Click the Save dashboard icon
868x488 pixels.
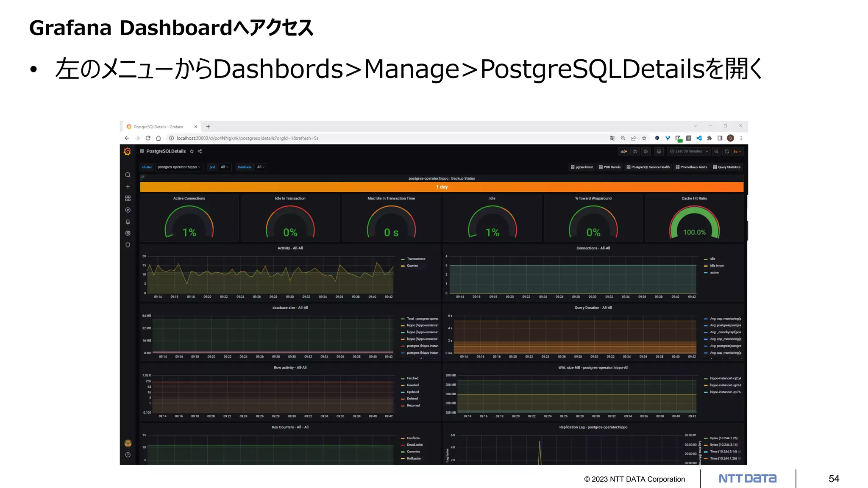[635, 151]
